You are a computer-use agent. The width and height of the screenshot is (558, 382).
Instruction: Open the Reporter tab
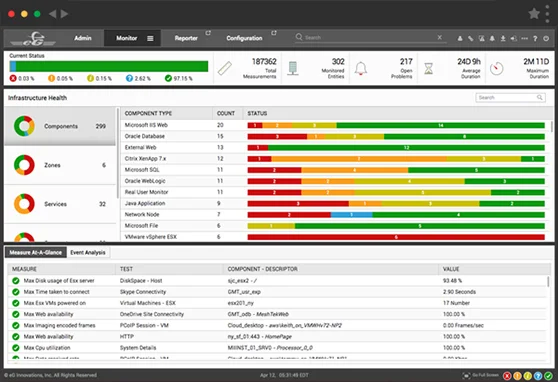(186, 38)
